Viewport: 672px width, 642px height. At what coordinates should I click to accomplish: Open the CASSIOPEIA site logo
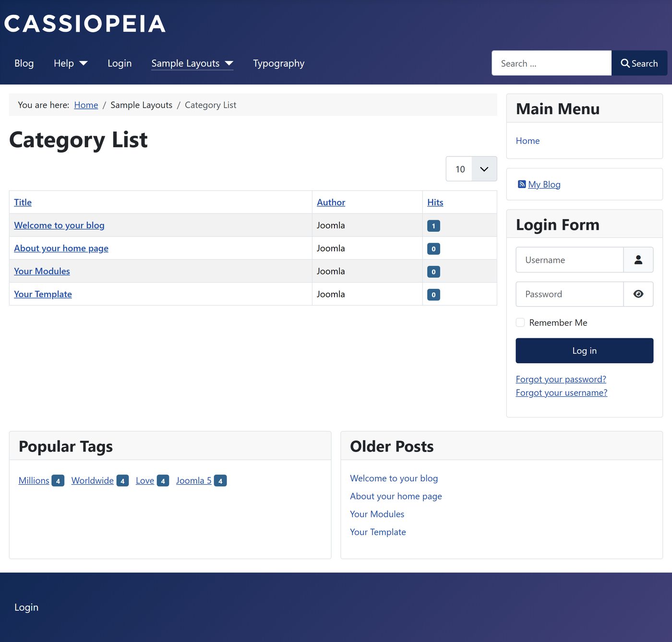pyautogui.click(x=85, y=24)
